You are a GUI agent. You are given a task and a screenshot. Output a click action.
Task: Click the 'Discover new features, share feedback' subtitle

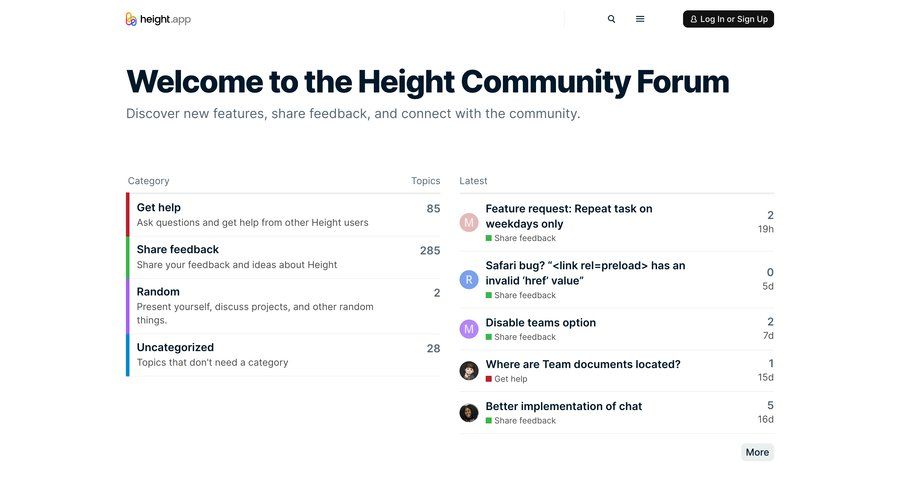353,114
